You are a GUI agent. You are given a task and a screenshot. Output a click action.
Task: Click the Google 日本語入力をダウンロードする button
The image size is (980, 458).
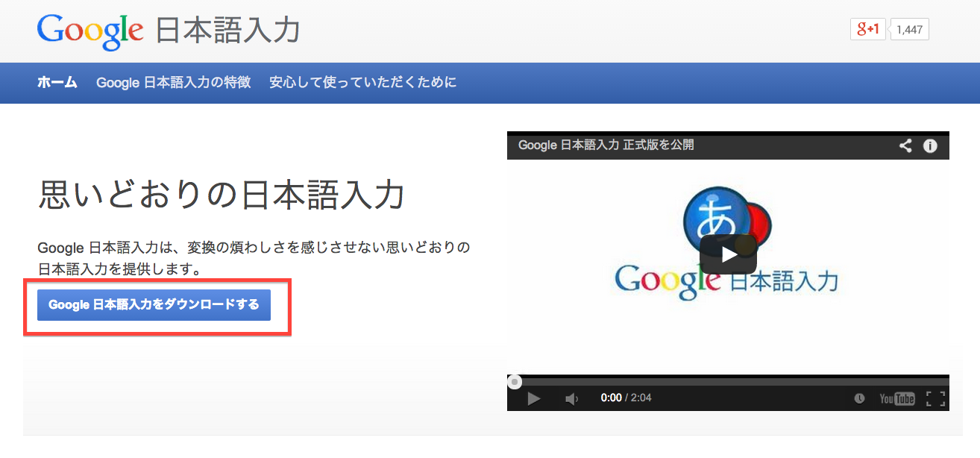coord(154,305)
